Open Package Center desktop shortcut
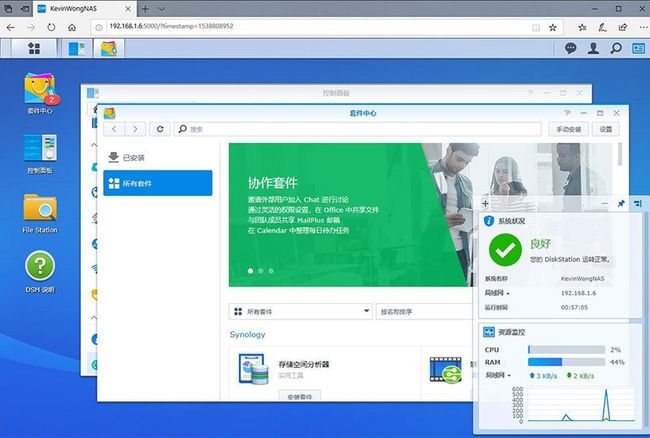This screenshot has width=650, height=438. (x=40, y=94)
